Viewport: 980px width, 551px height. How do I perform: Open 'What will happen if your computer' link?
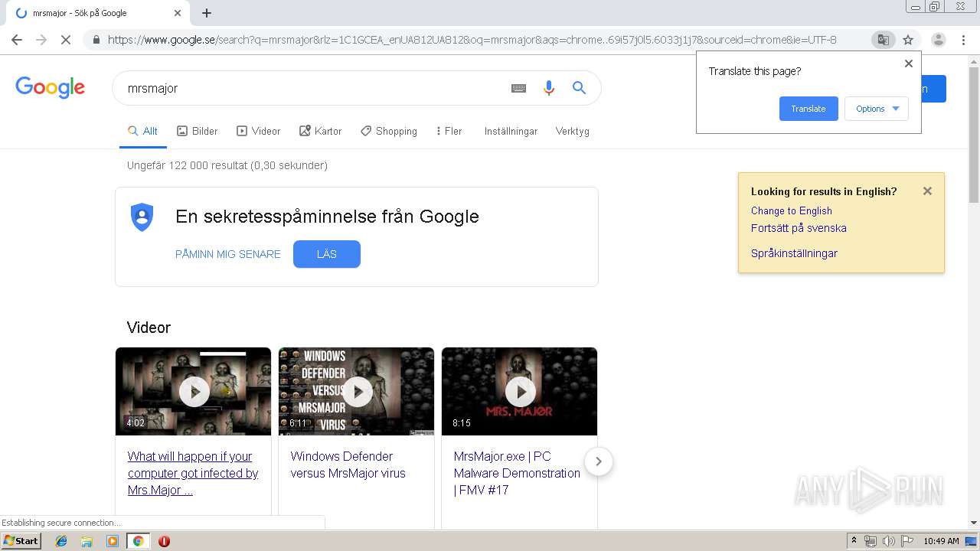193,473
